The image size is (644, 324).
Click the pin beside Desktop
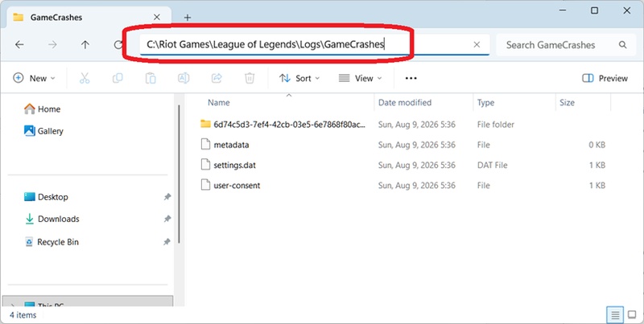[167, 197]
